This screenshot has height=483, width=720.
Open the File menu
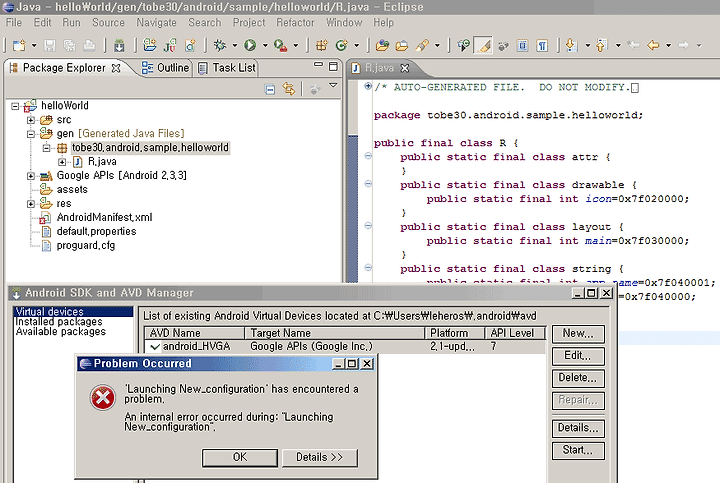[x=14, y=22]
